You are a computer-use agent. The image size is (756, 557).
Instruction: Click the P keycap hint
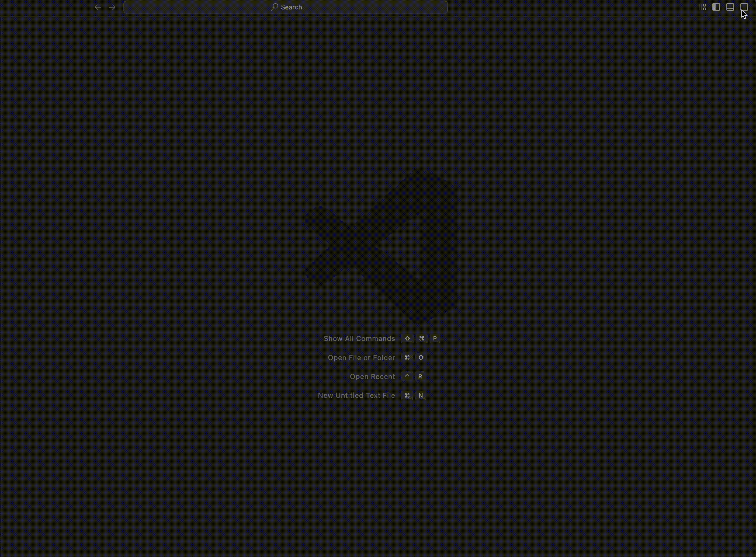pyautogui.click(x=435, y=339)
